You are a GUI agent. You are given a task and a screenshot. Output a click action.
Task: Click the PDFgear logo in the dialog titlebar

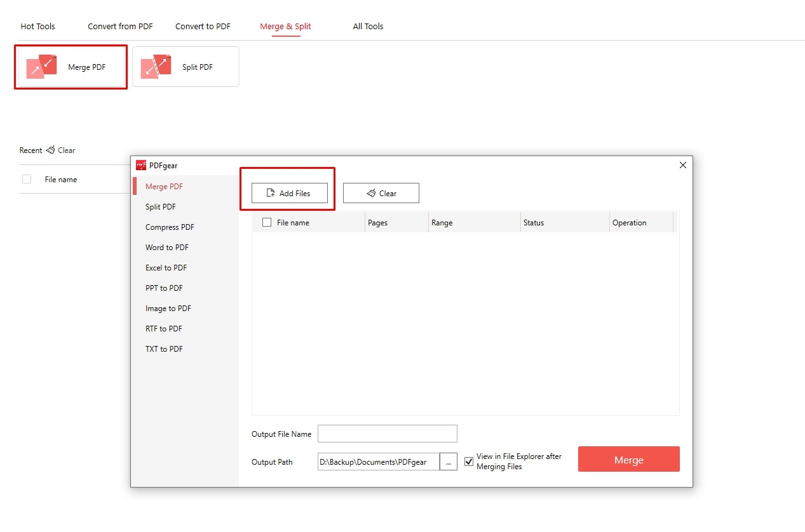pos(142,165)
